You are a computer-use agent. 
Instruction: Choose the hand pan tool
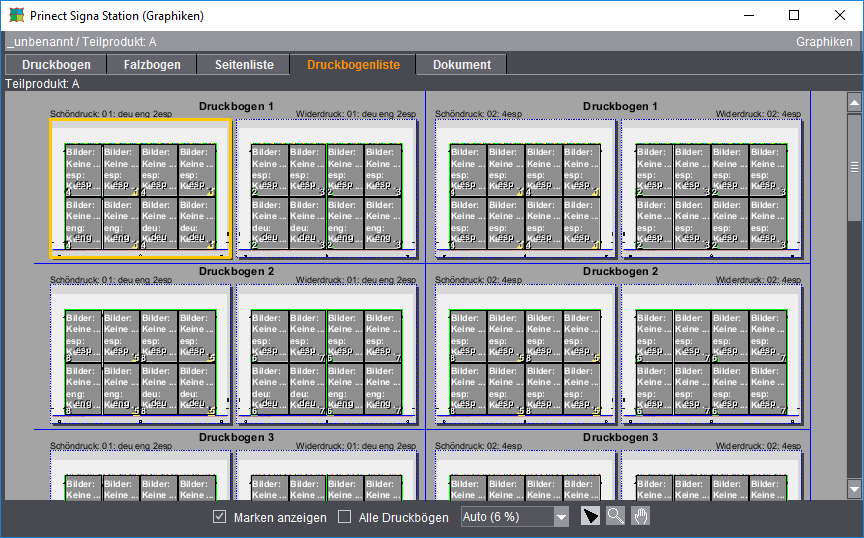(640, 516)
